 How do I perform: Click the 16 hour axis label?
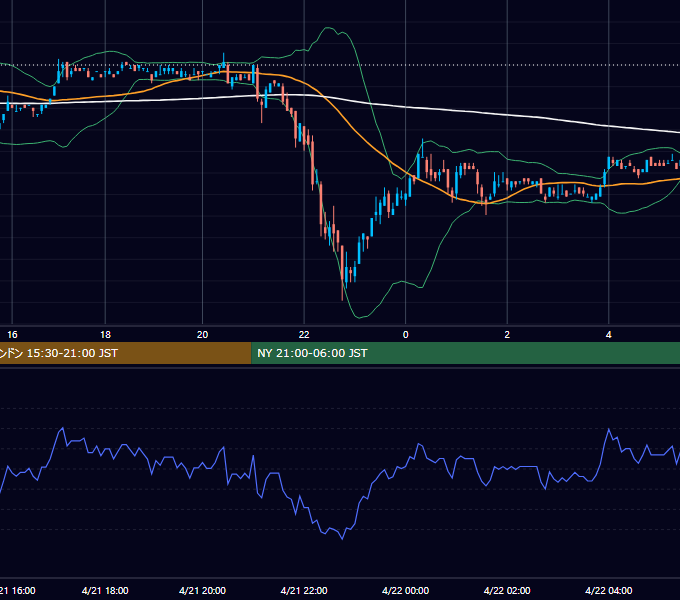12,335
